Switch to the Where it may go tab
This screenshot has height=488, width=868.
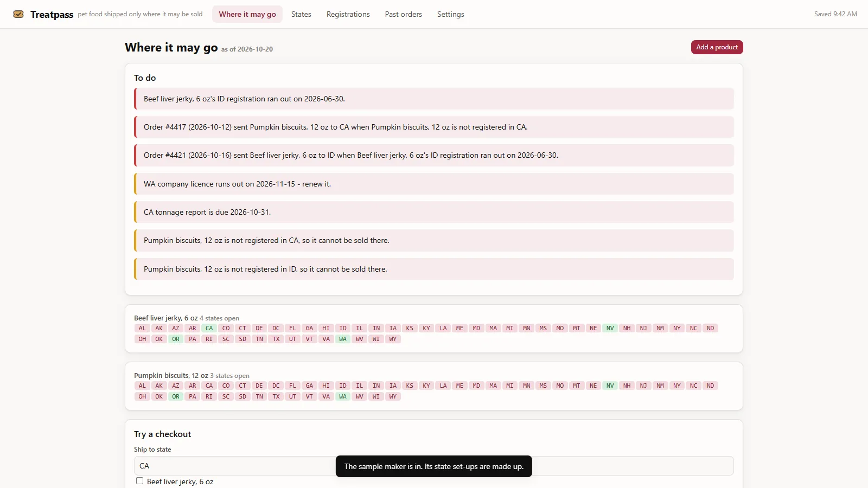point(247,14)
